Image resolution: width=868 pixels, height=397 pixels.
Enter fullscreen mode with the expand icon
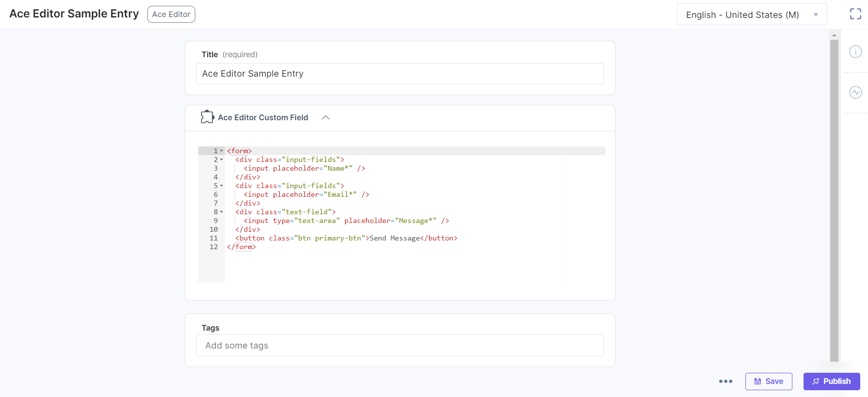click(855, 14)
